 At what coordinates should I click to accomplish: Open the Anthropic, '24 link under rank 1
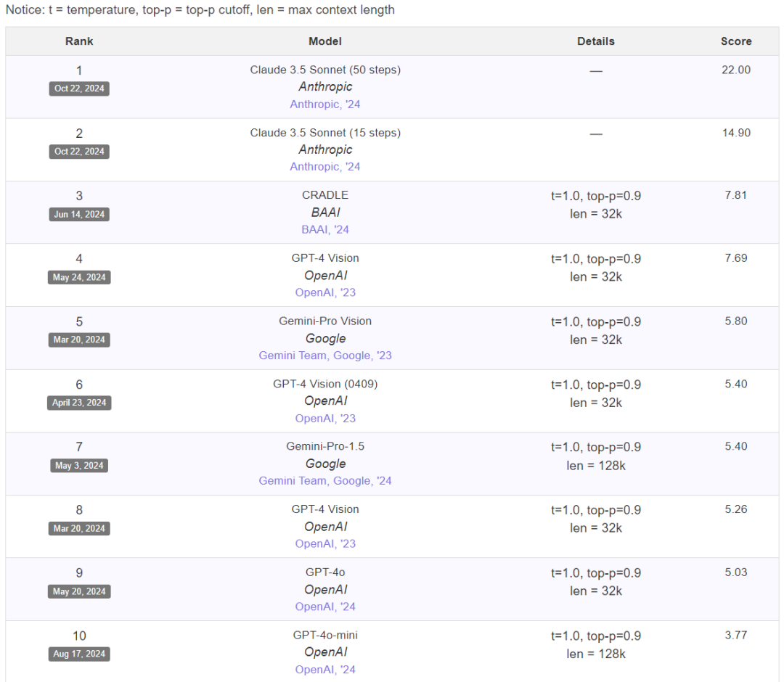[325, 104]
